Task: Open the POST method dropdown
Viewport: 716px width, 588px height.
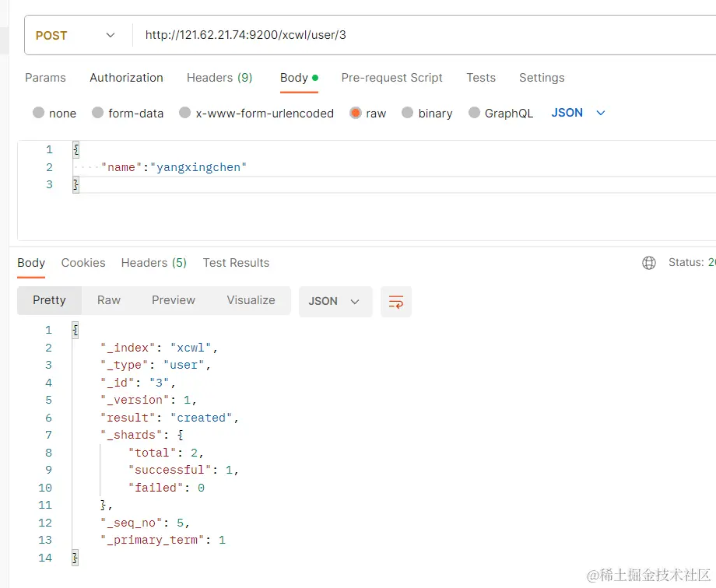Action: (x=75, y=35)
